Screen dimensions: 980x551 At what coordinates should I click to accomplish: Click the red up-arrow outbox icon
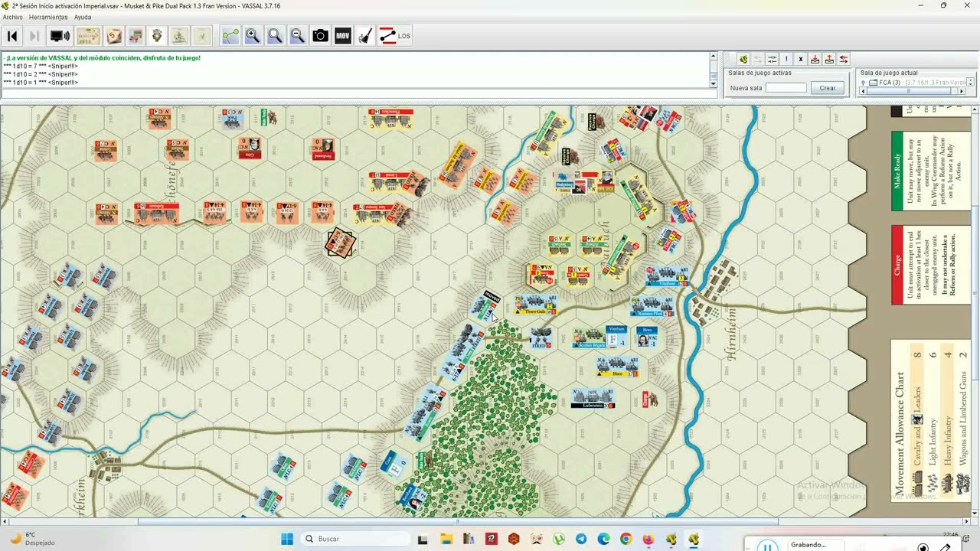coord(829,59)
